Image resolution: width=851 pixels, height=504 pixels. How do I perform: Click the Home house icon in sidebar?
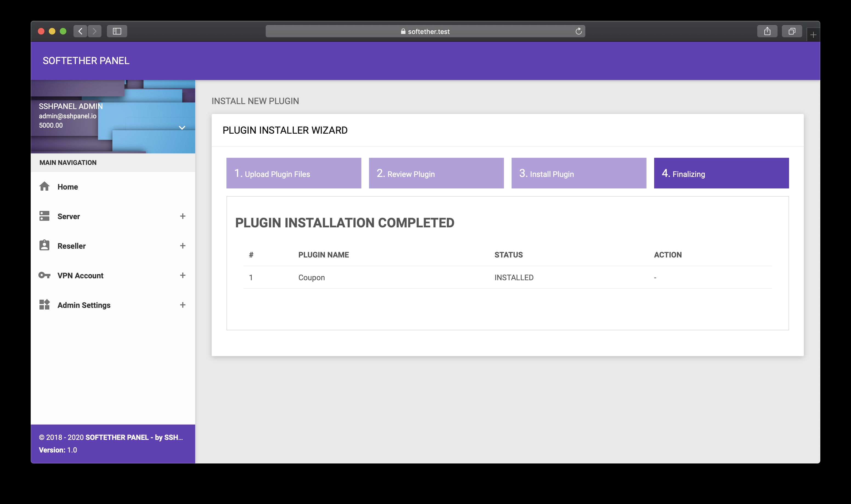(x=44, y=187)
